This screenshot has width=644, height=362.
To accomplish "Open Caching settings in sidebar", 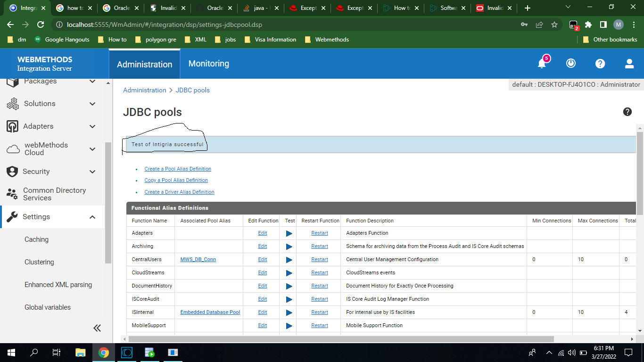I will 36,239.
